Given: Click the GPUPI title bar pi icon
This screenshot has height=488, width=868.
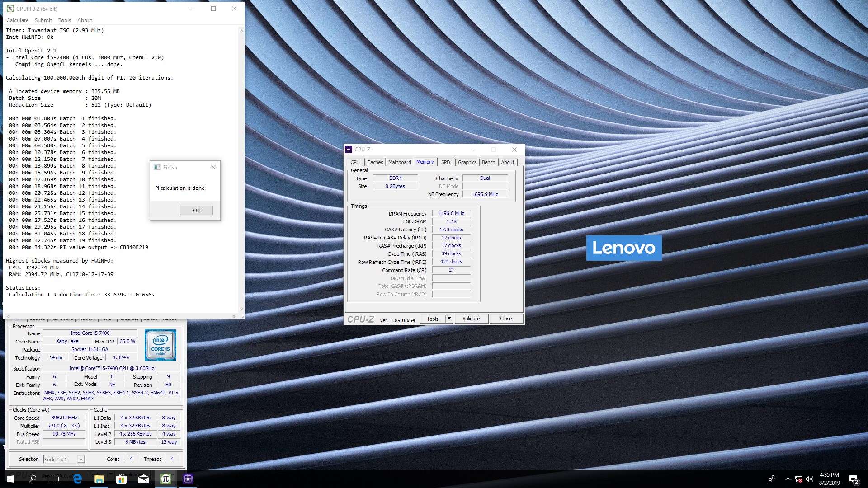Looking at the screenshot, I should tap(10, 9).
